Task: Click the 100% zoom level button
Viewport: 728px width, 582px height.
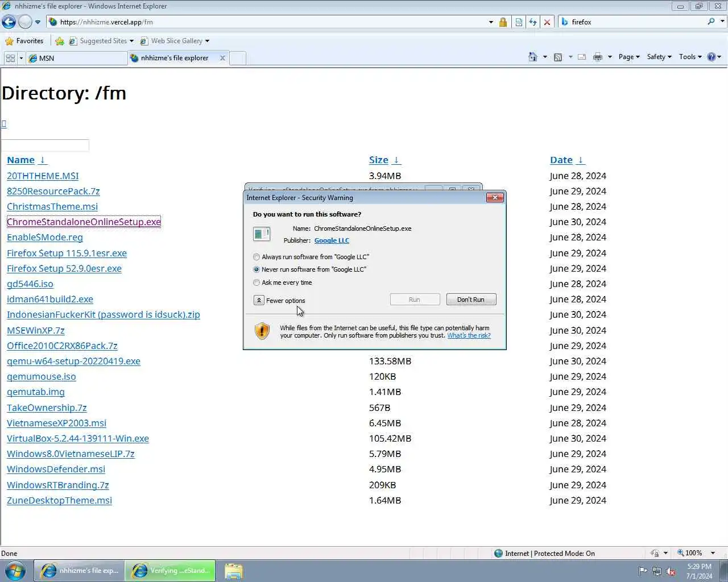Action: [690, 553]
